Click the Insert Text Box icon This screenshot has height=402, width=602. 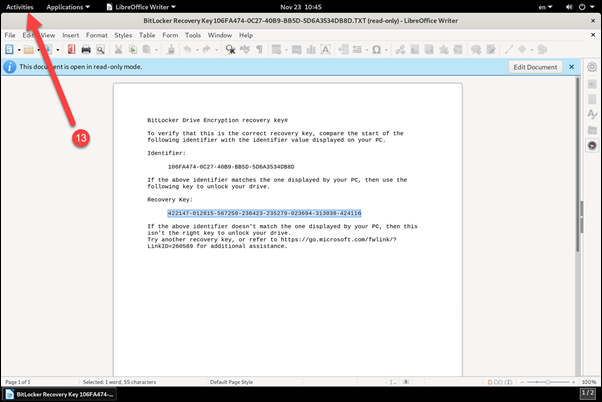pos(325,50)
